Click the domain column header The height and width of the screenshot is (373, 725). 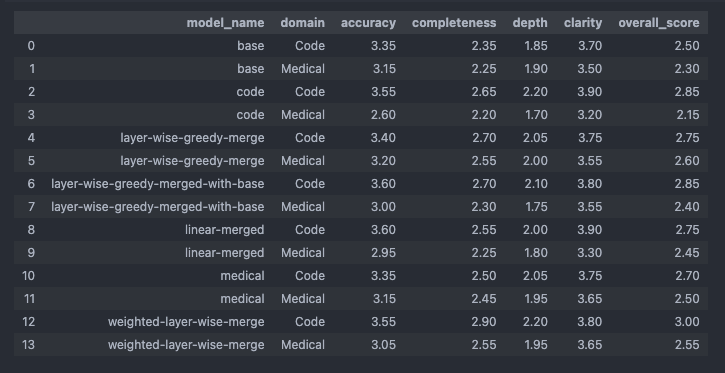302,23
